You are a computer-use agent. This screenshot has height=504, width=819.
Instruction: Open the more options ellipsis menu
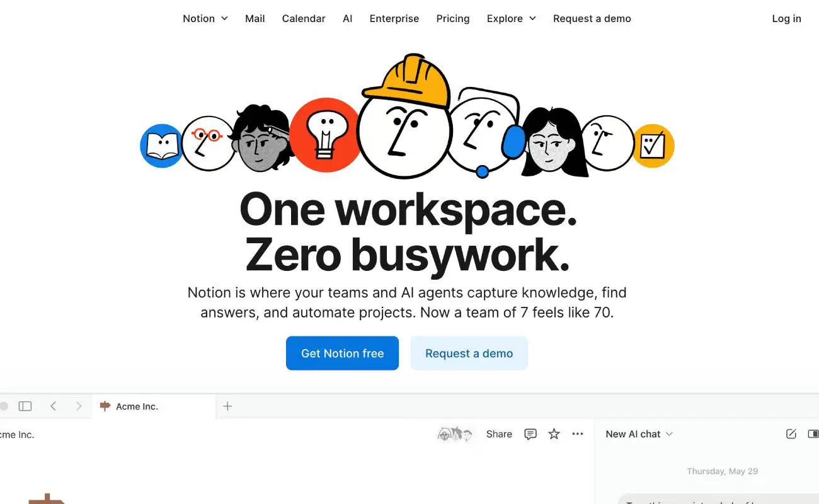point(578,434)
